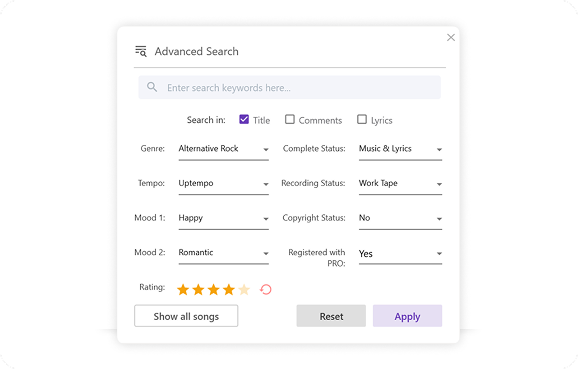Open Copyright Status dropdown showing No
This screenshot has width=578, height=369.
(400, 219)
